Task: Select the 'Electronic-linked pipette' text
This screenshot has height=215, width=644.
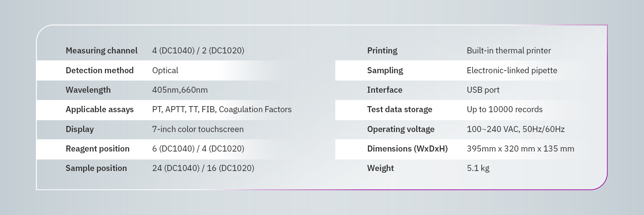Action: [512, 70]
